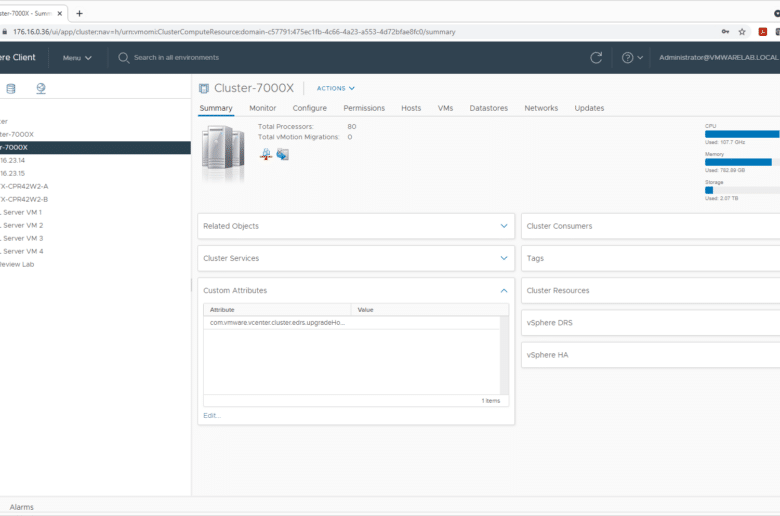Select the Summary tab
The image size is (780, 516).
pos(216,108)
